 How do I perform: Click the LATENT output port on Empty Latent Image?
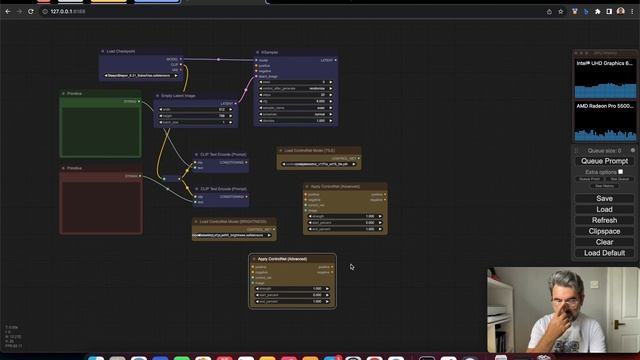pyautogui.click(x=236, y=103)
